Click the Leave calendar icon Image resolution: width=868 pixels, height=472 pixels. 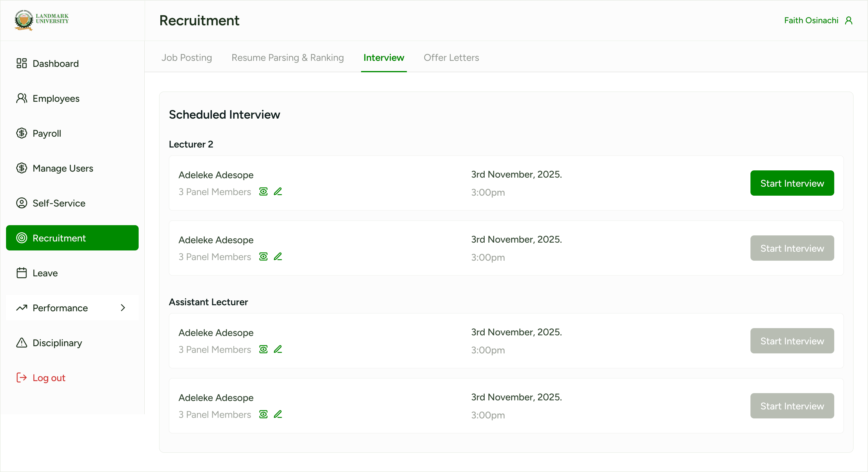click(x=22, y=273)
